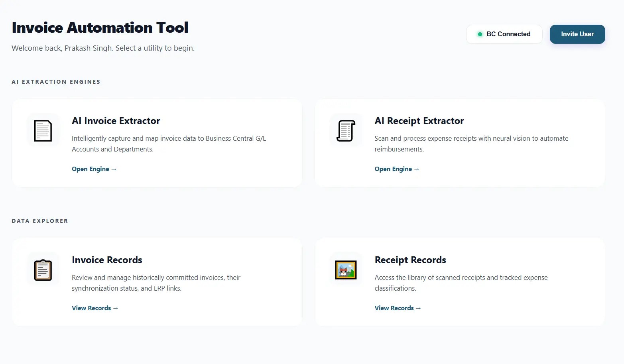This screenshot has height=364, width=624.
Task: Click the BC Connected status badge text
Action: (508, 34)
